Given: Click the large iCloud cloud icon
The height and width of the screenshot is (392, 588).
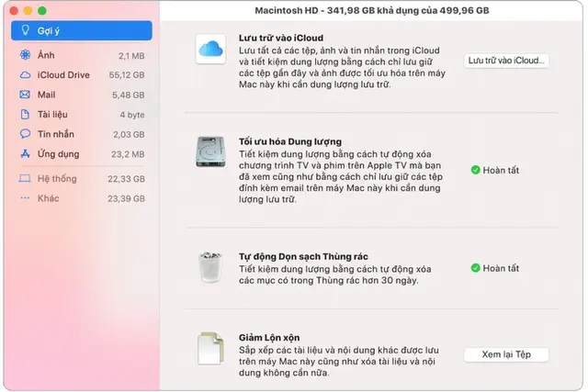Looking at the screenshot, I should [210, 49].
